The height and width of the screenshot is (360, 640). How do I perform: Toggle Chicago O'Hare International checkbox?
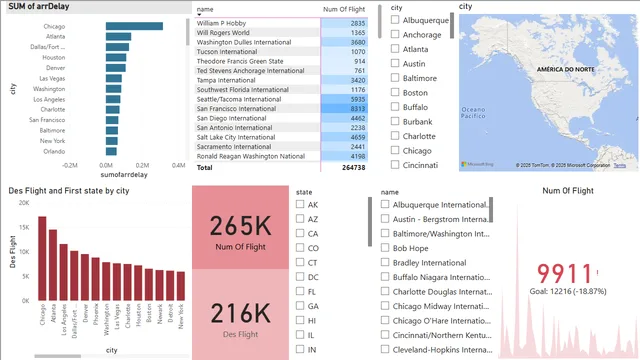pos(385,320)
